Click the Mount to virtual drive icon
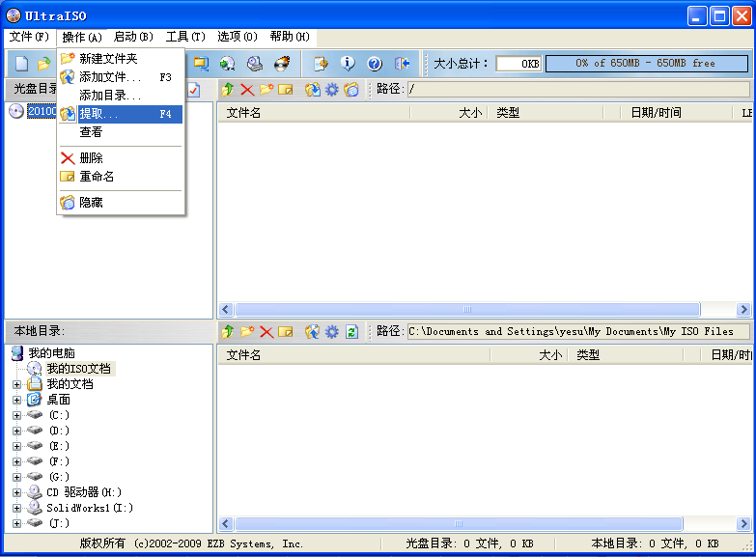This screenshot has height=557, width=756. click(x=255, y=63)
